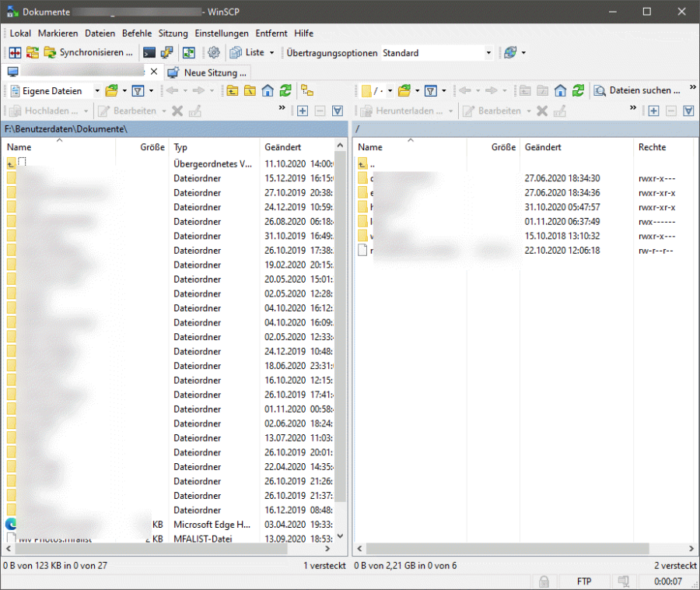Click the add-to-selection plus icon
Screen dimensions: 700x590
303,111
